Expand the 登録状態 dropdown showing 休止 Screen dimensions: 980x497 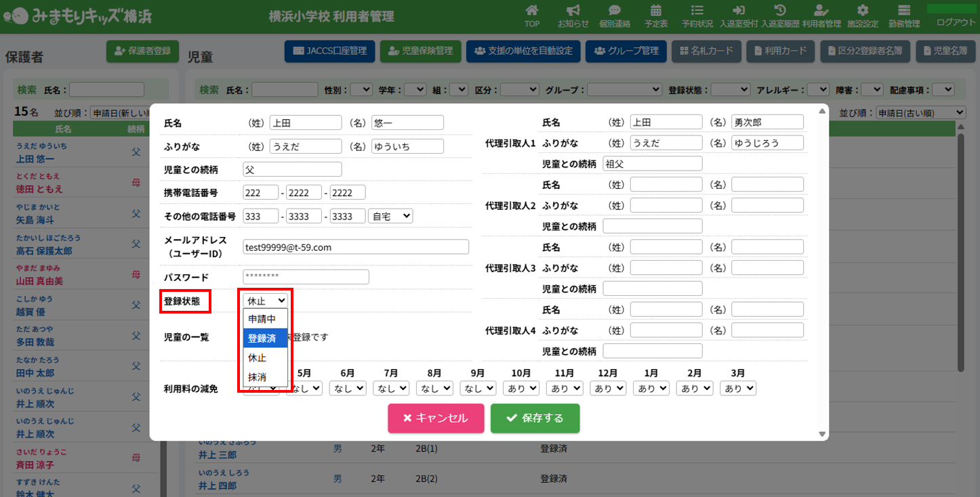266,301
